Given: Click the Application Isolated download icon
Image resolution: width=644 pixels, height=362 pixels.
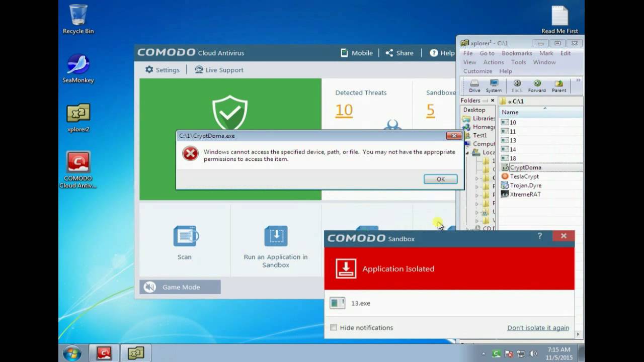Looking at the screenshot, I should click(346, 268).
